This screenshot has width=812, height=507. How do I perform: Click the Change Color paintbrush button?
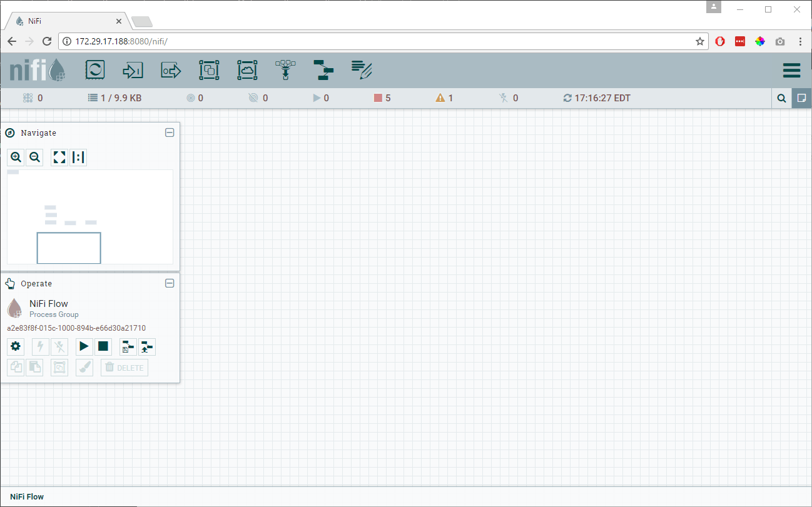84,368
